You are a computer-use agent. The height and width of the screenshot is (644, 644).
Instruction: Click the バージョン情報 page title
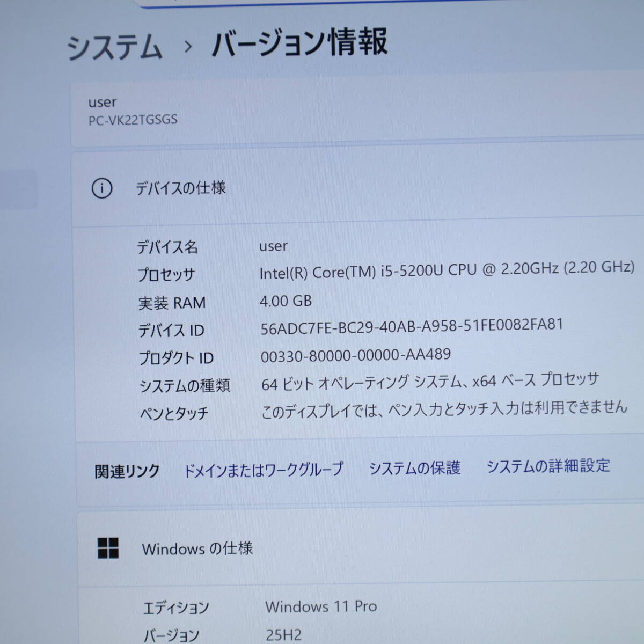[299, 43]
